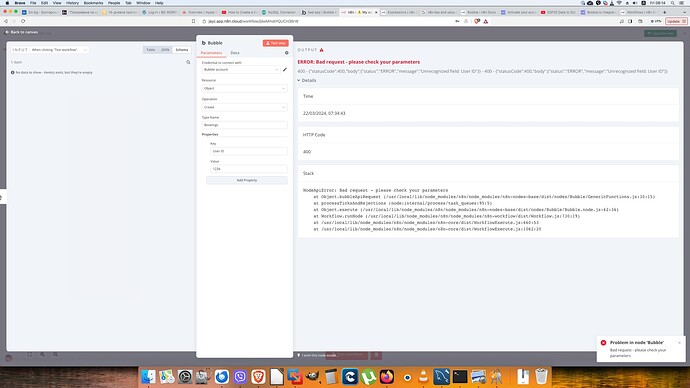Image resolution: width=690 pixels, height=388 pixels.
Task: Switch to the Expressions n8n browser tab
Action: pyautogui.click(x=399, y=12)
